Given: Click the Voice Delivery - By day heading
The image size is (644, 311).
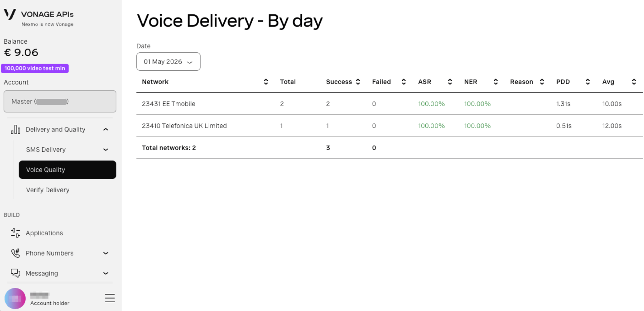Looking at the screenshot, I should click(230, 21).
